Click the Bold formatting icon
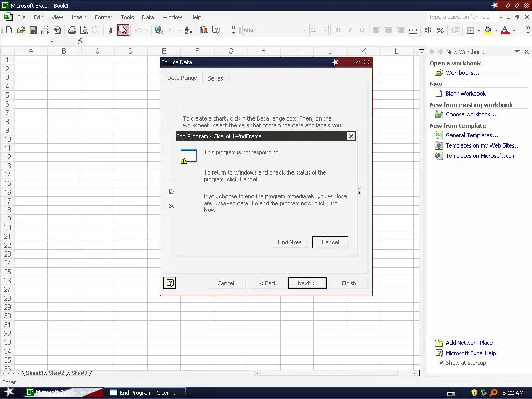This screenshot has height=399, width=532. tap(338, 30)
